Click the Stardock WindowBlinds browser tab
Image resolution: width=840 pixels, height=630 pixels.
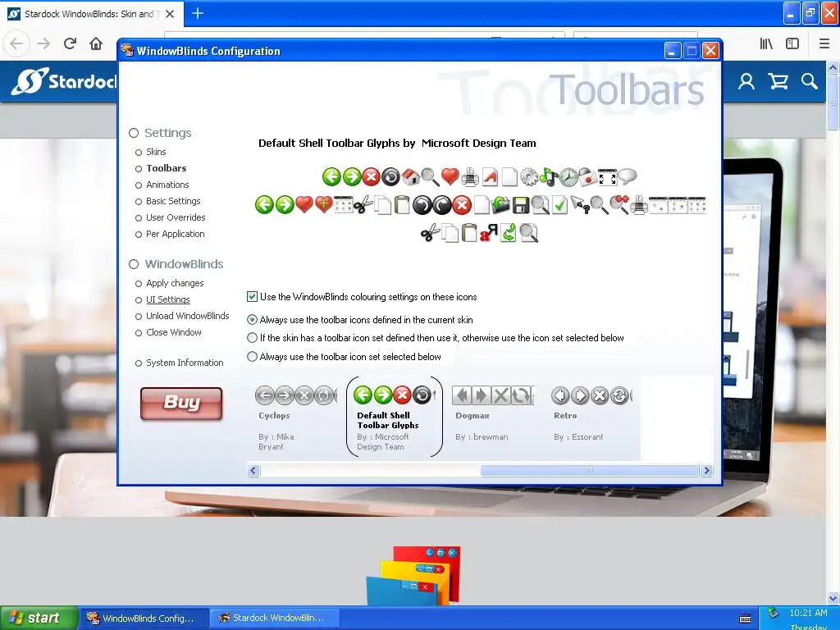(x=91, y=14)
